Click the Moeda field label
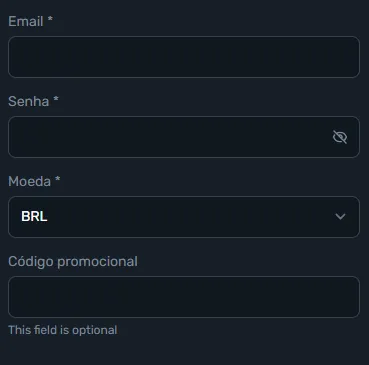Screen dimensions: 369x365 tap(30, 181)
